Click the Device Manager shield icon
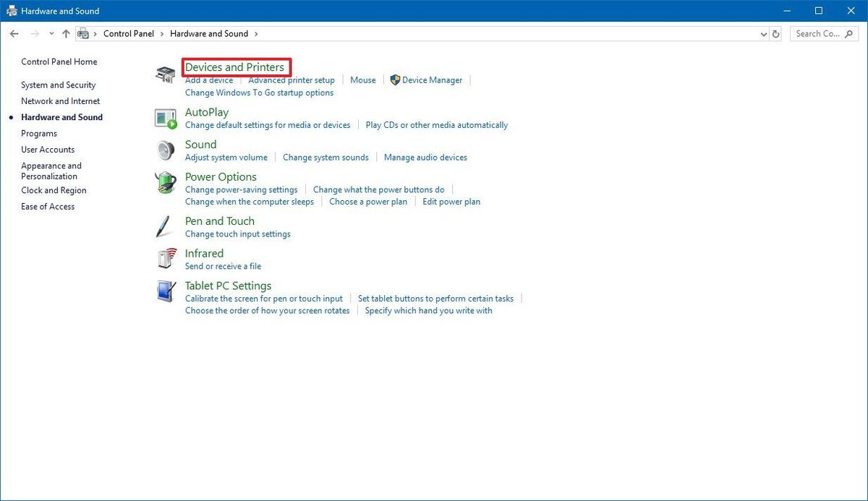The image size is (868, 501). point(394,80)
